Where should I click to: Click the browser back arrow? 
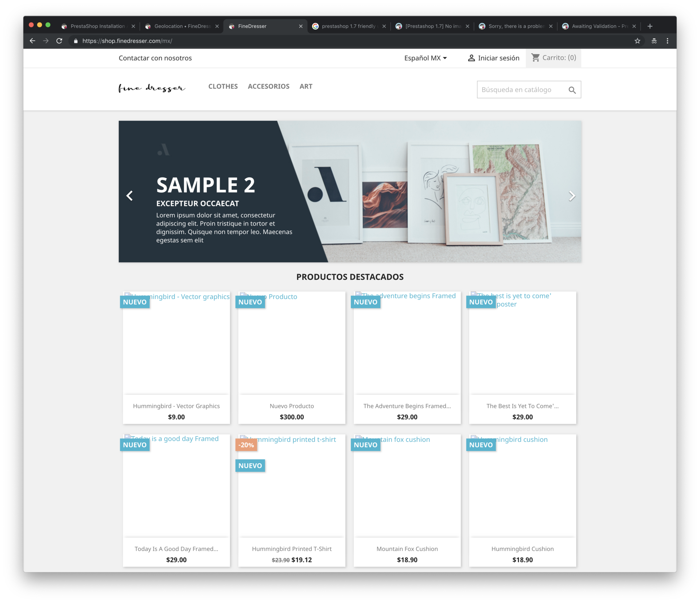(x=32, y=41)
